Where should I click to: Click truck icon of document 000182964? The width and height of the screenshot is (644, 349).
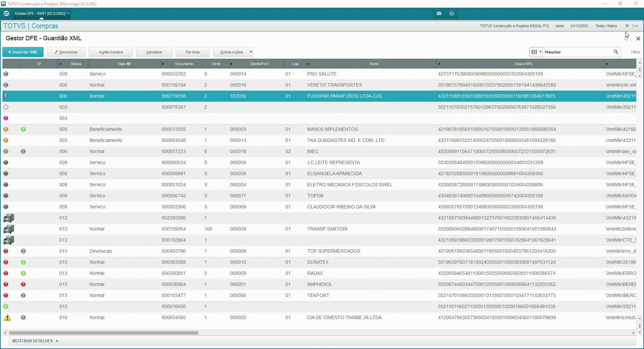[9, 240]
